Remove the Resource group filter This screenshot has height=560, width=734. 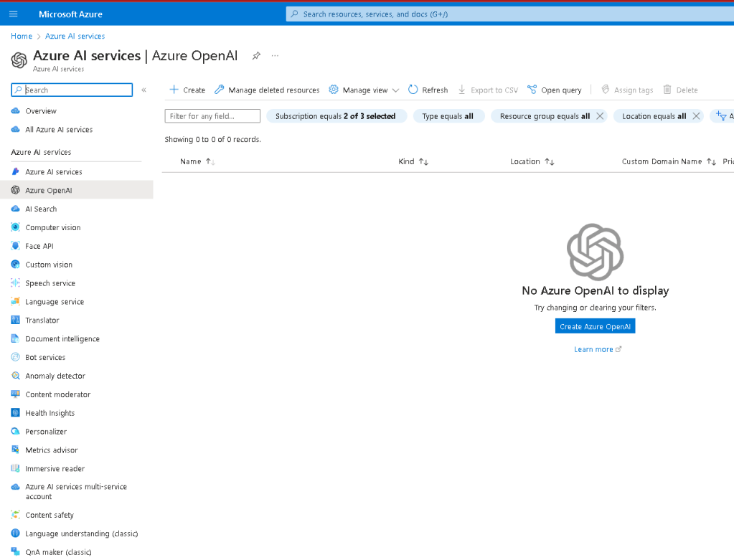[600, 116]
